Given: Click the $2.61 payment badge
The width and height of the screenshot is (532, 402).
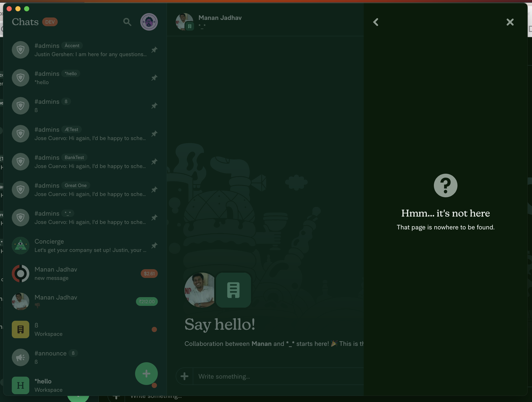Looking at the screenshot, I should point(149,273).
